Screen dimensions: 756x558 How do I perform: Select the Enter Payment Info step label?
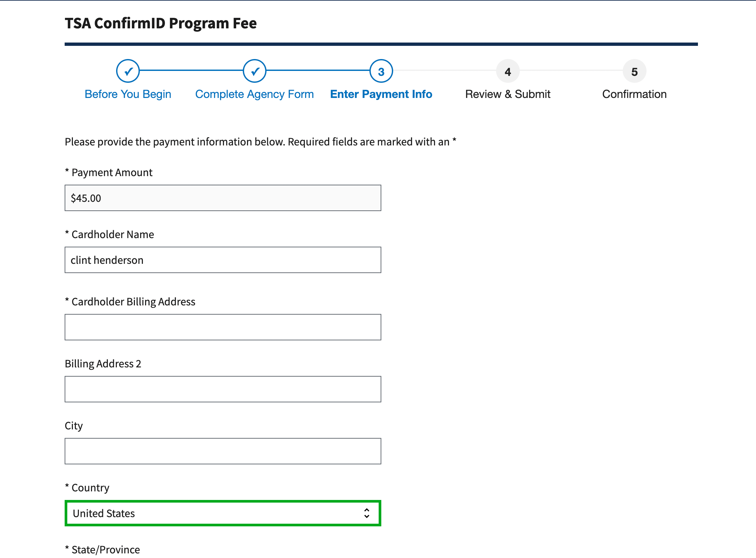[x=381, y=94]
